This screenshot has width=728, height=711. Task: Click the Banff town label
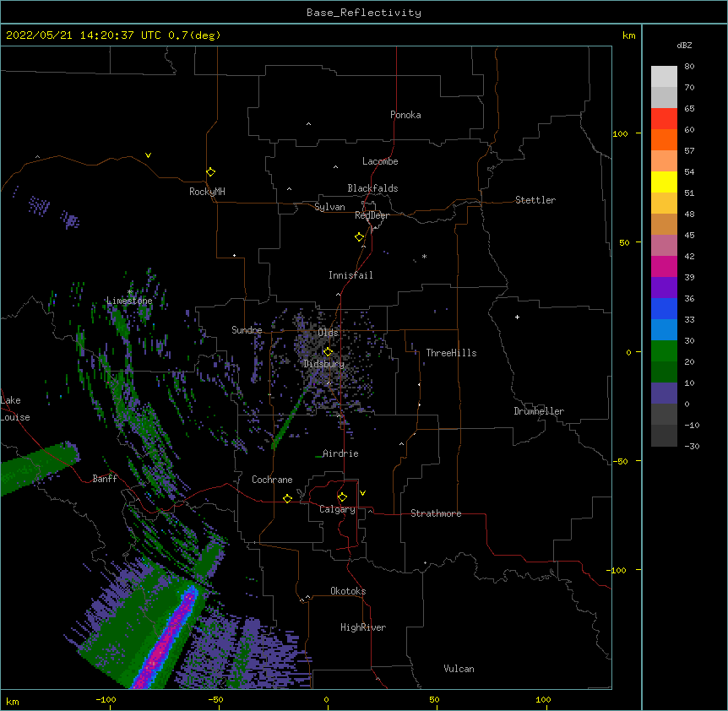click(x=105, y=479)
